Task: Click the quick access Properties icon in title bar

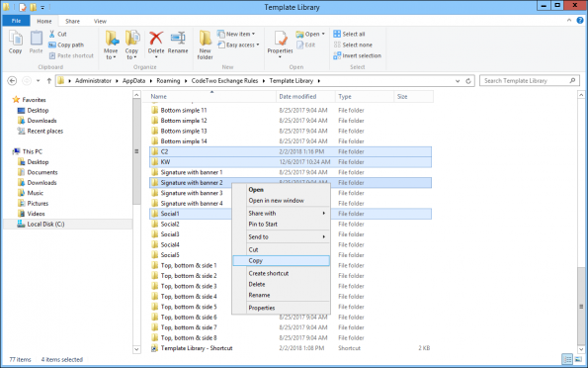Action: coord(23,7)
